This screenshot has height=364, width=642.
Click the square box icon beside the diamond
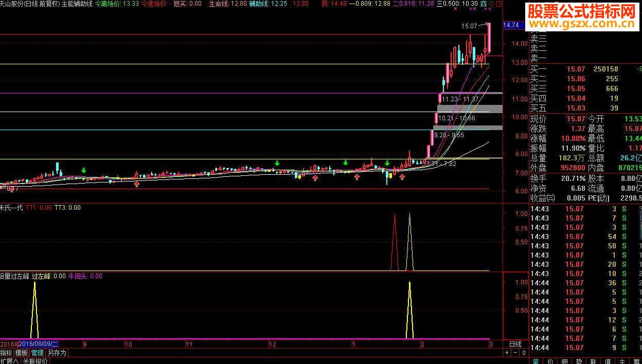(498, 4)
